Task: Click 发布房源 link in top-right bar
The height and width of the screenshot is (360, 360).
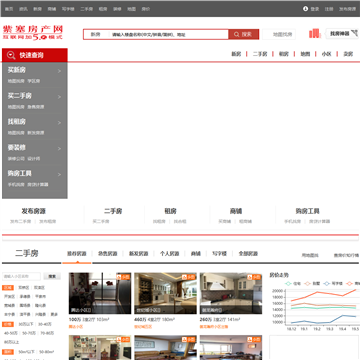Action: click(x=347, y=9)
